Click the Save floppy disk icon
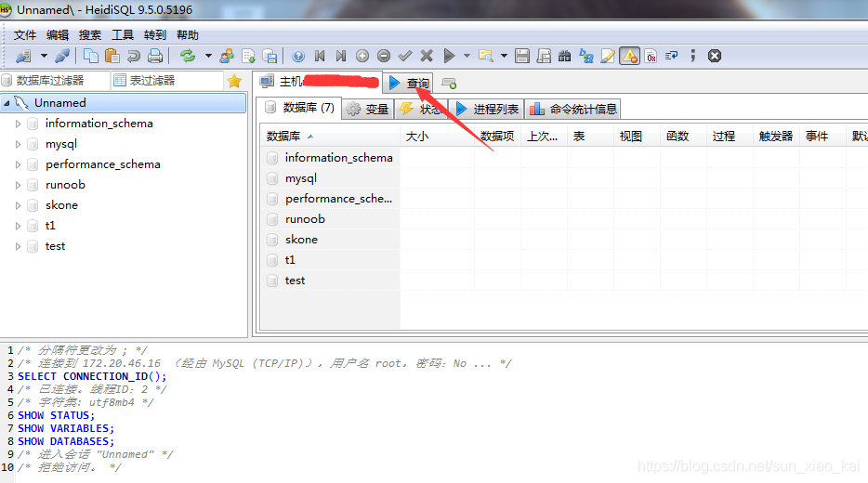 click(522, 56)
